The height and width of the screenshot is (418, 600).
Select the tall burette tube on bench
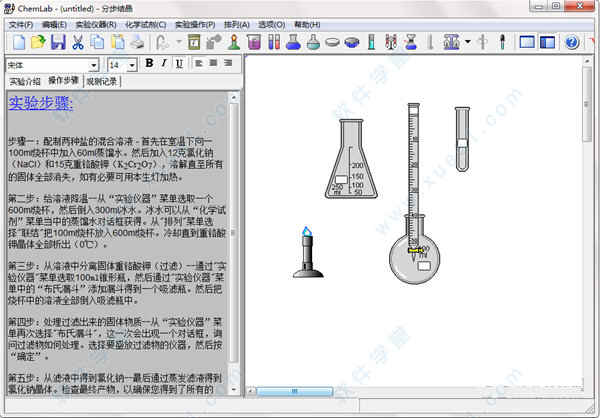(x=413, y=175)
